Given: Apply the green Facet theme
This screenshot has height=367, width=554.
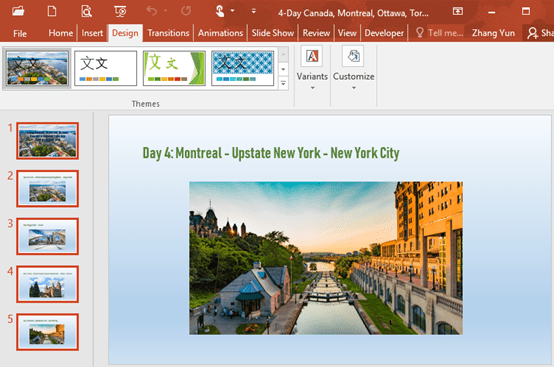Looking at the screenshot, I should (x=174, y=68).
